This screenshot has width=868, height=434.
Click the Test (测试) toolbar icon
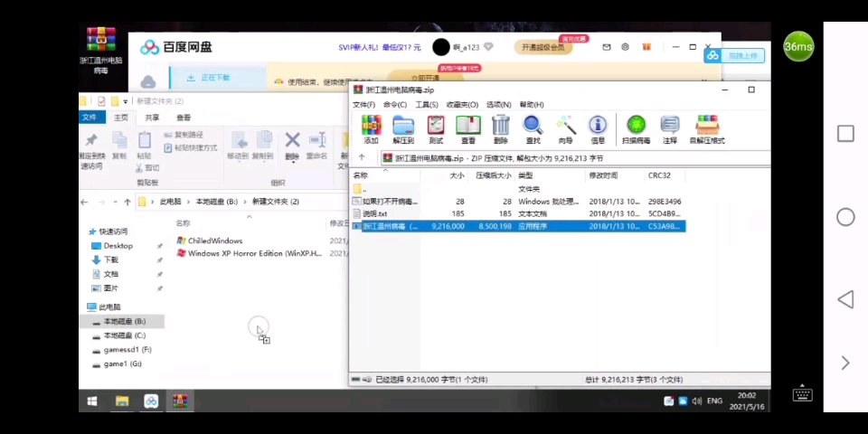coord(436,129)
